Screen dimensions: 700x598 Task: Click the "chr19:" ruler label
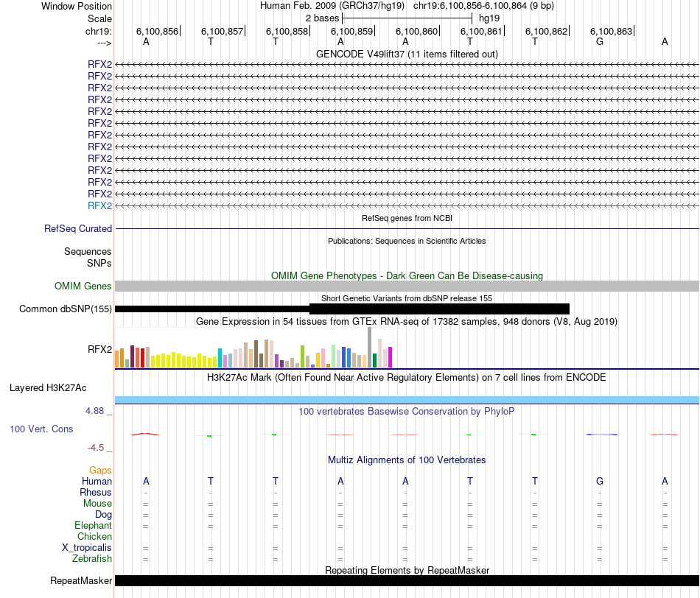click(98, 31)
